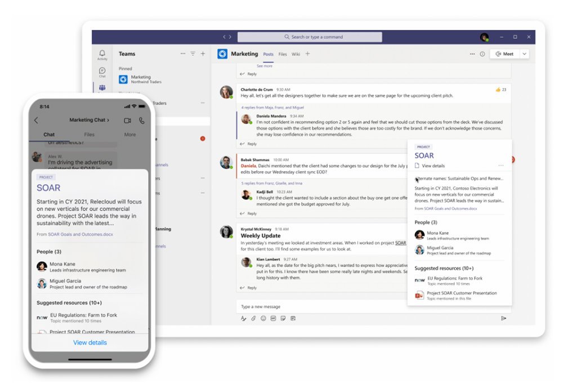Open channel more options ellipsis near Meet
Image resolution: width=563 pixels, height=392 pixels.
472,54
